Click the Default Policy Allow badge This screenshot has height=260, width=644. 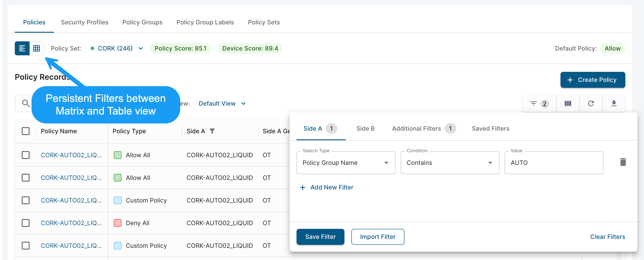pos(612,48)
